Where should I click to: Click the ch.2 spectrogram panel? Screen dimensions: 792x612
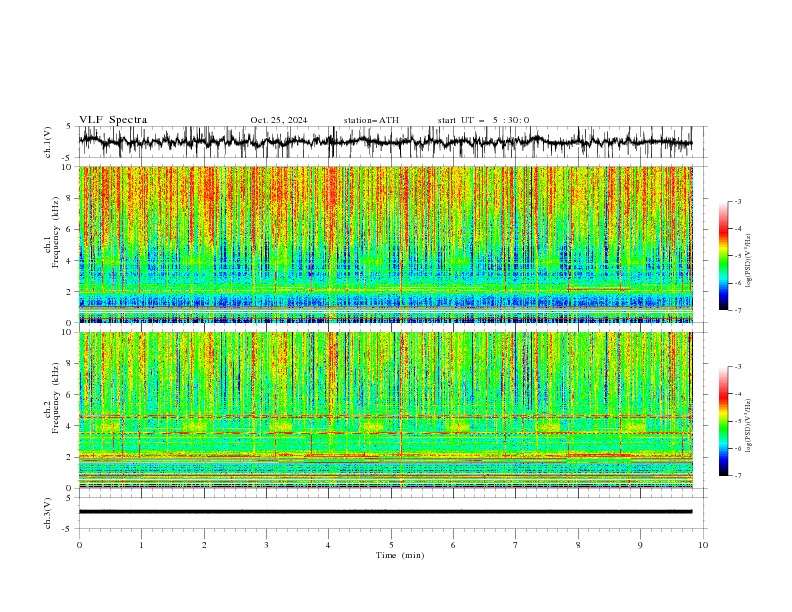click(x=385, y=410)
